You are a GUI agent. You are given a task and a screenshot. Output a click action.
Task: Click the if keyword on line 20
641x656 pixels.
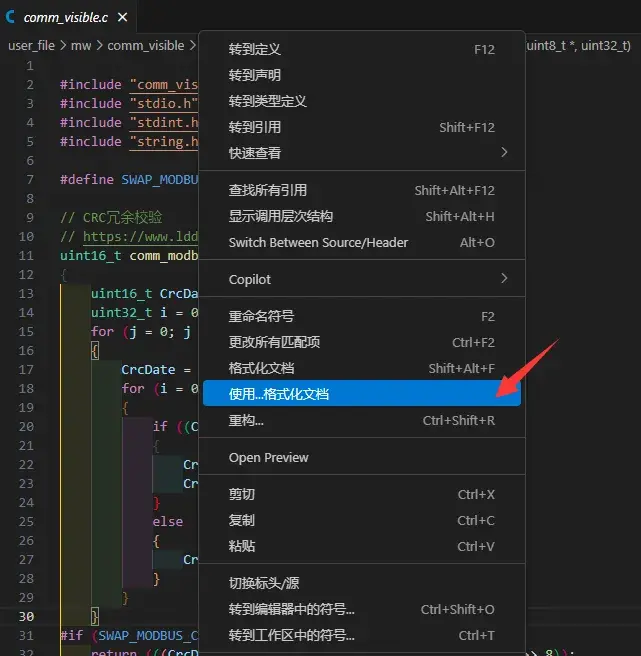pyautogui.click(x=160, y=426)
